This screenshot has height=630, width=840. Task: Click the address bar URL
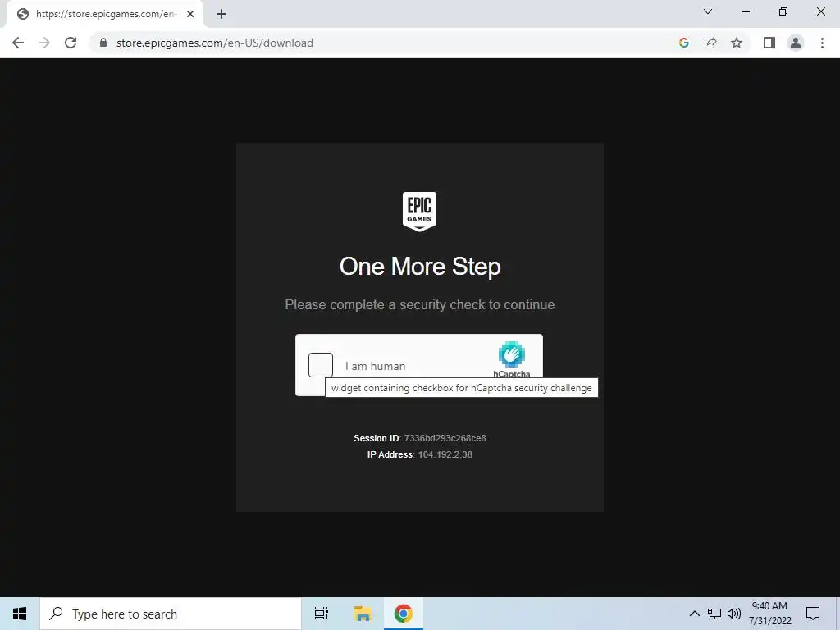tap(215, 43)
